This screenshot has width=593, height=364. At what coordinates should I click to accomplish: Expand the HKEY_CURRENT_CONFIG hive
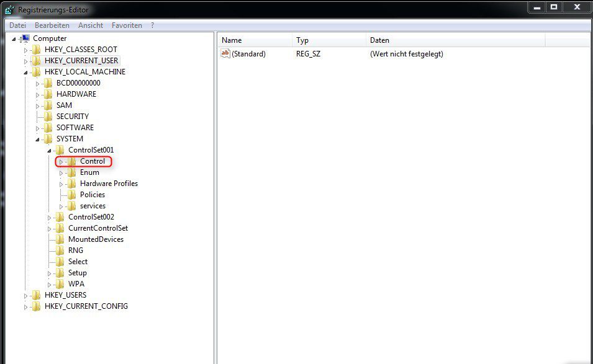pyautogui.click(x=26, y=306)
